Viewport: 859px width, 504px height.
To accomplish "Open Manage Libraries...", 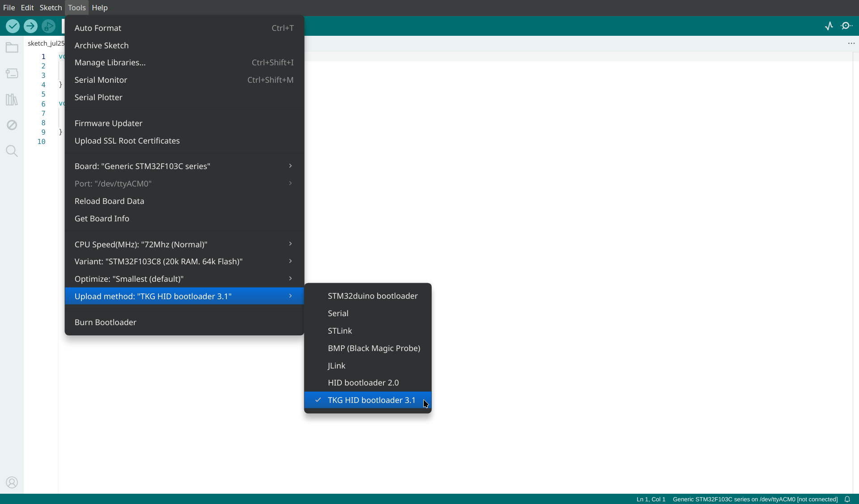I will coord(184,63).
